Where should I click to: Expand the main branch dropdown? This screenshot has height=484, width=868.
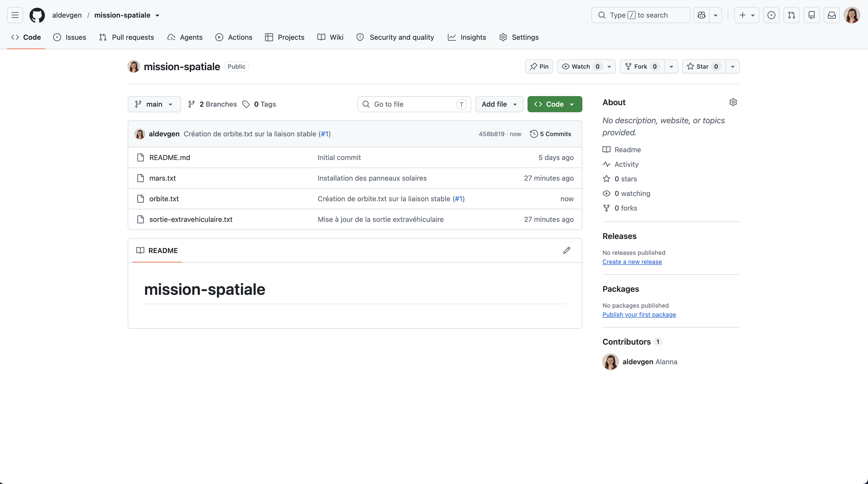[x=154, y=104]
